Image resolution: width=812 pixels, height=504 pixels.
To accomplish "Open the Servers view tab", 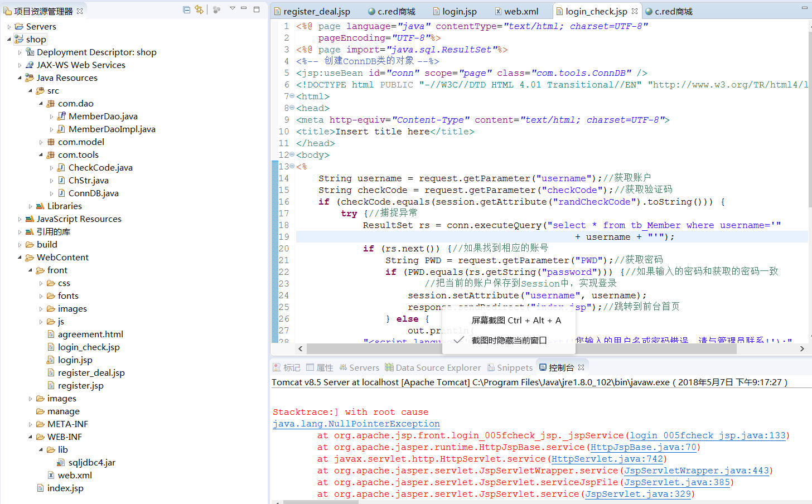I will coord(359,367).
